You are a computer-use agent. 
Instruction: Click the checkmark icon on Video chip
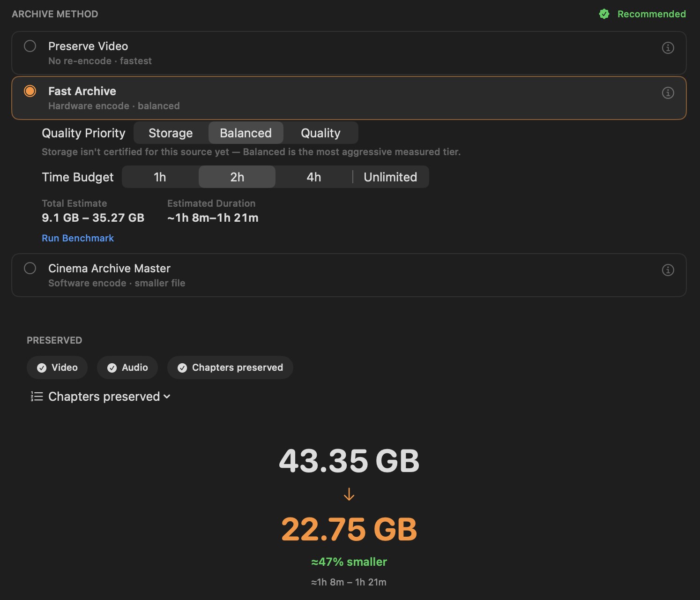42,368
